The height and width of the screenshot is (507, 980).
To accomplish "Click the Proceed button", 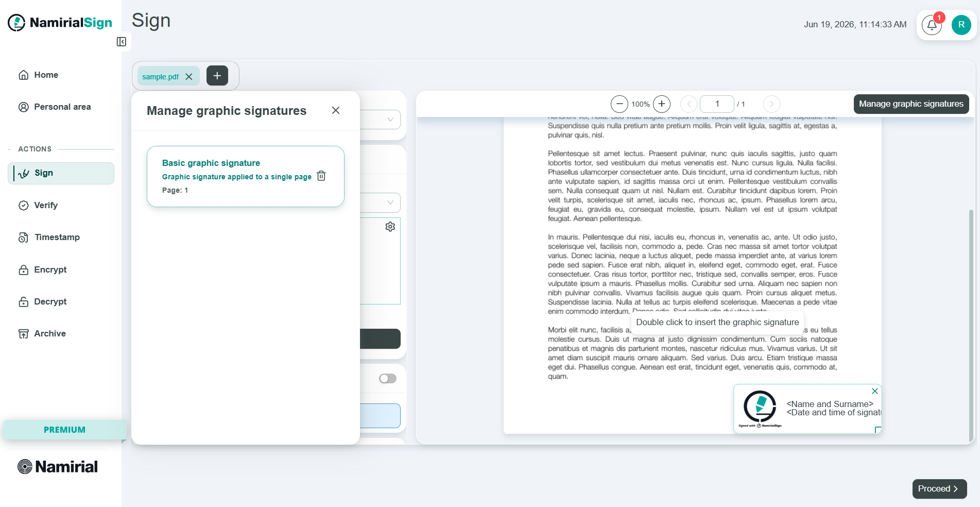I will click(x=939, y=489).
